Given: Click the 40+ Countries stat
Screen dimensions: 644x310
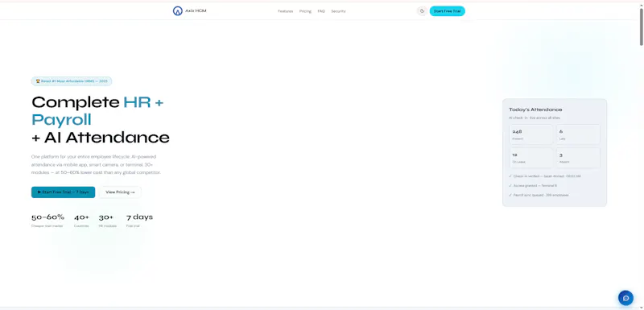Looking at the screenshot, I should (81, 220).
